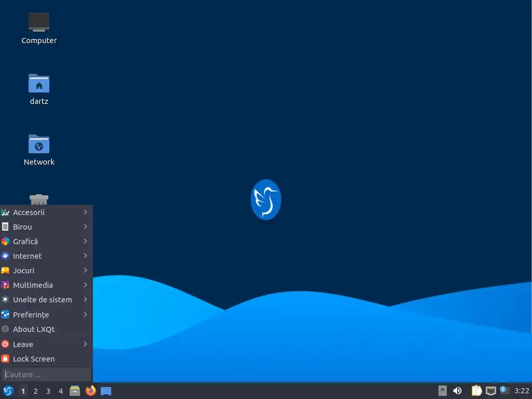Open the Leave menu entry
Screen dimensions: 532x399
click(46, 344)
